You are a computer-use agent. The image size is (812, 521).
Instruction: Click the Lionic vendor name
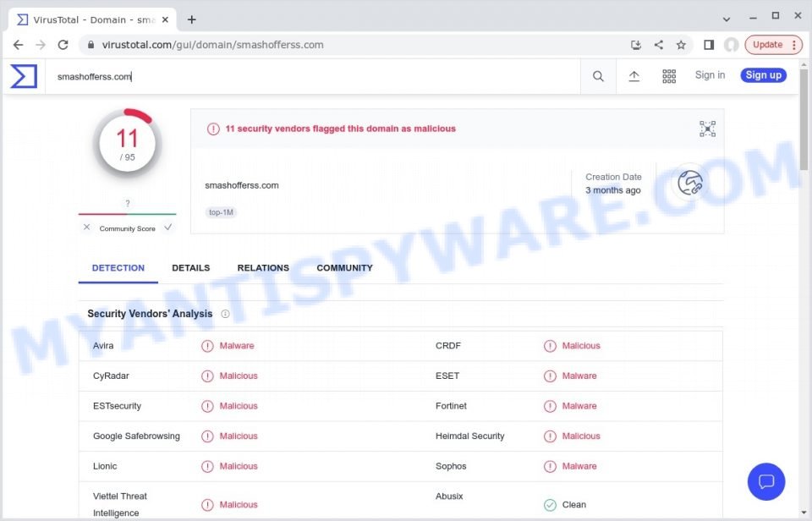pyautogui.click(x=105, y=466)
